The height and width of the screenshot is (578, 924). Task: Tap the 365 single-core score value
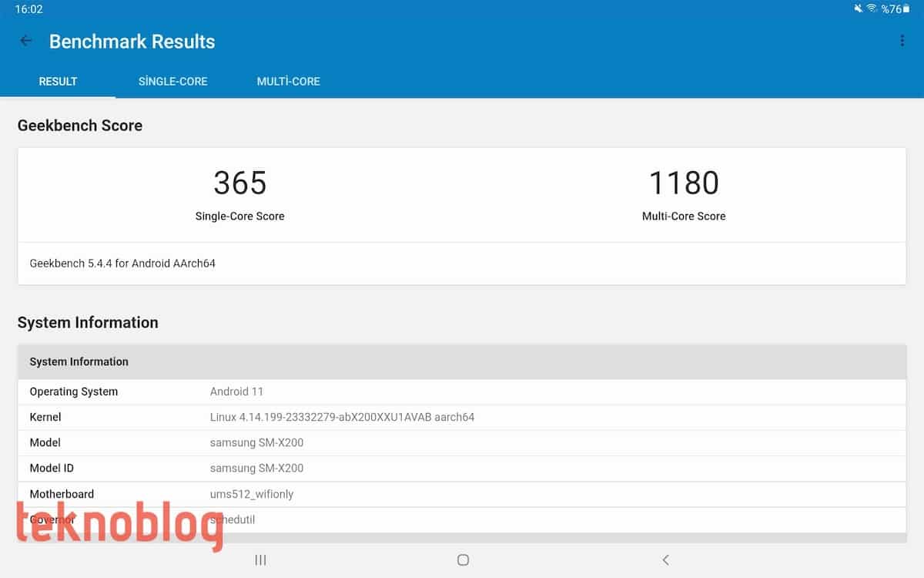[x=240, y=183]
